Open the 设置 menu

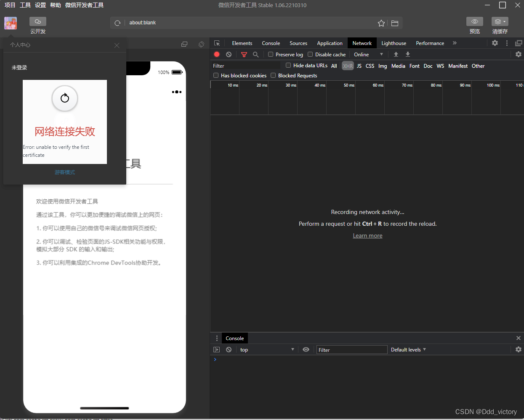(40, 5)
